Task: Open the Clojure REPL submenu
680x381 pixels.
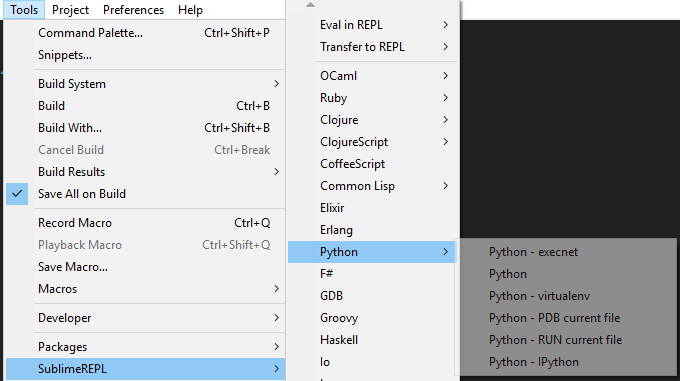Action: click(372, 120)
